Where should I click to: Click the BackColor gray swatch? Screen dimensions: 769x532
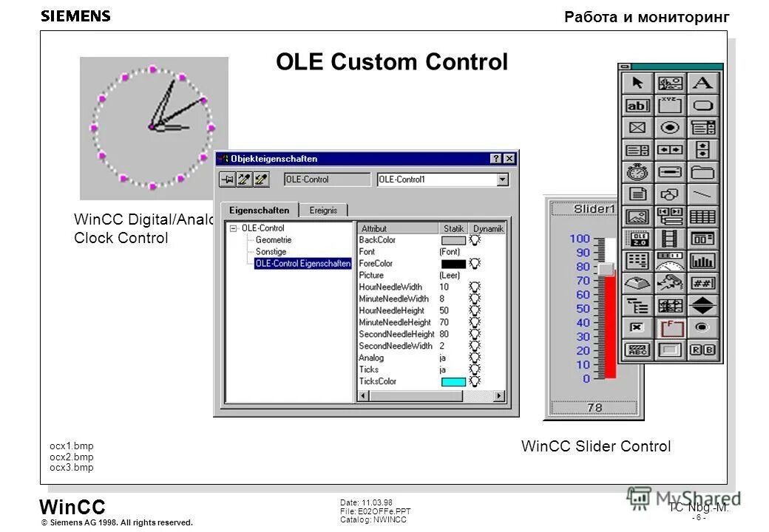coord(453,241)
